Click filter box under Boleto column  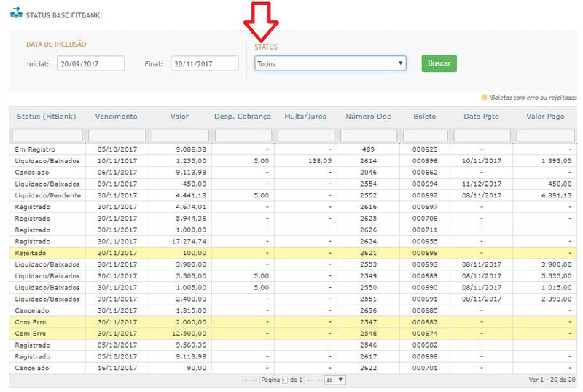pyautogui.click(x=425, y=136)
